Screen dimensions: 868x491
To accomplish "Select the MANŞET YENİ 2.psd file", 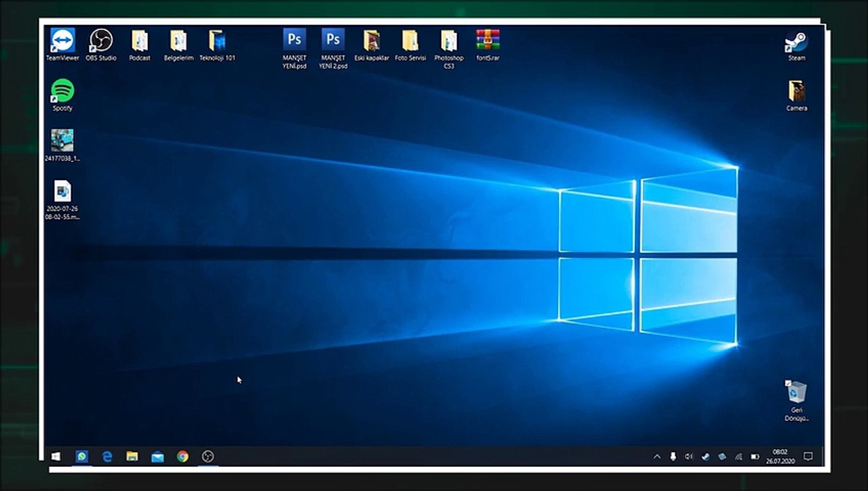I will pyautogui.click(x=333, y=49).
